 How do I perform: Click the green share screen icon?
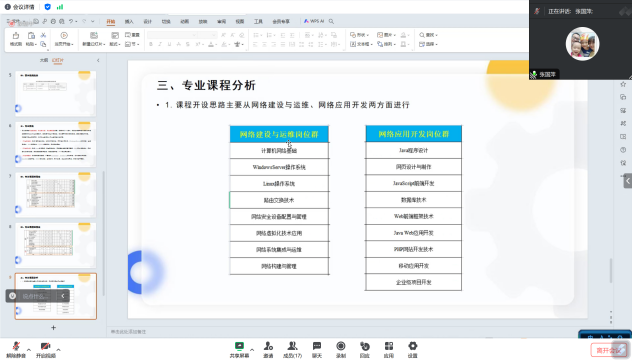click(x=239, y=346)
